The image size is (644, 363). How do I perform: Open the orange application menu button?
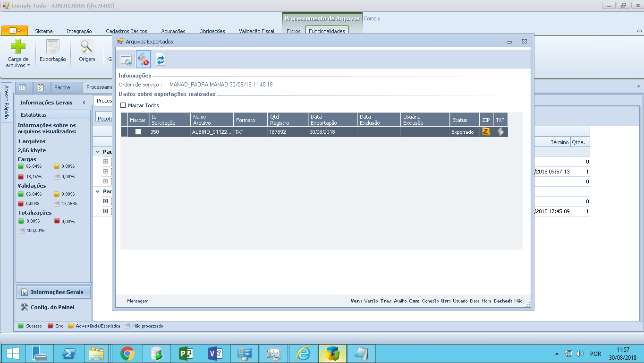pos(15,31)
